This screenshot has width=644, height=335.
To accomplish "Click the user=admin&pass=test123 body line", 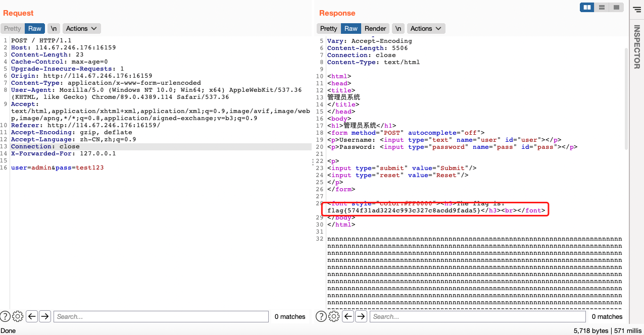I will pos(57,167).
